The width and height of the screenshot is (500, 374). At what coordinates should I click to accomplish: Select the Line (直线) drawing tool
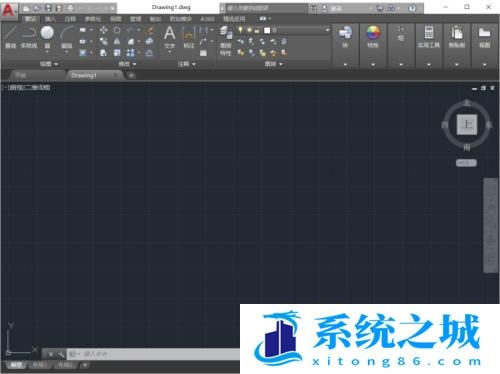tap(10, 37)
